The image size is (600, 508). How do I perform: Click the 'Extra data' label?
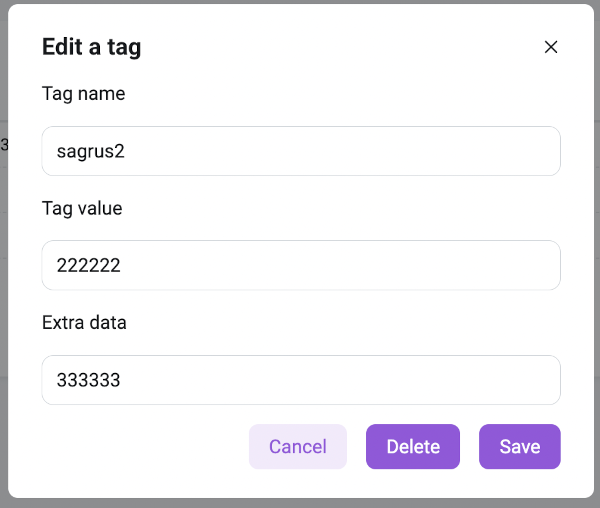point(84,322)
